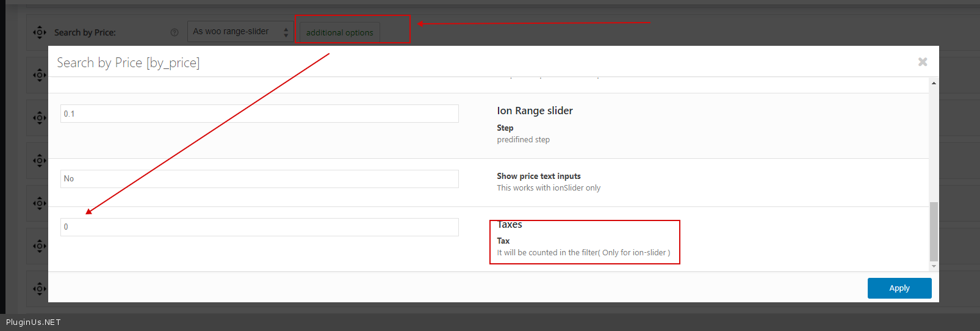The width and height of the screenshot is (980, 331).
Task: Click the popup scrollbar down arrow
Action: click(x=934, y=266)
